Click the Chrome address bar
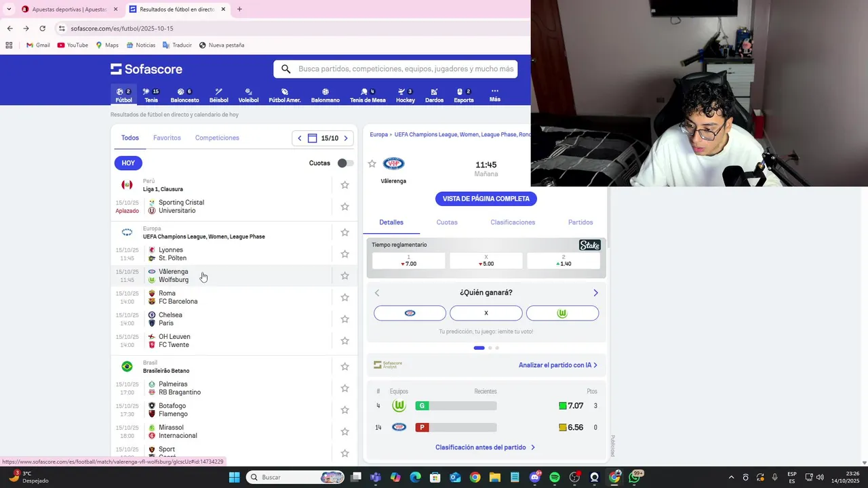This screenshot has width=868, height=488. 292,28
